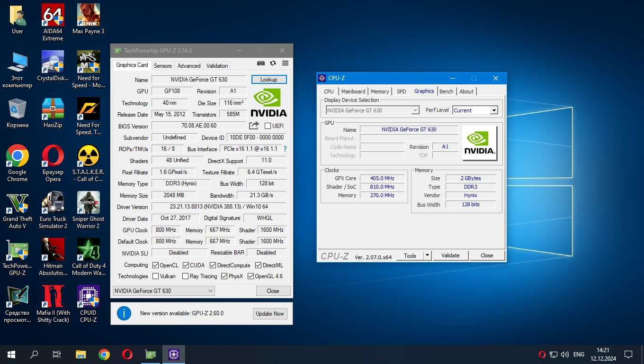Click the Bus Interface question mark icon
Screen dimensions: 644x364
click(x=285, y=149)
